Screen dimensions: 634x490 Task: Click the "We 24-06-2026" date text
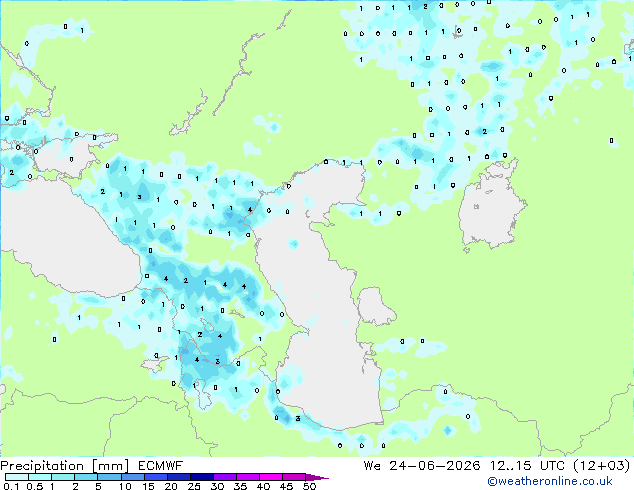(x=421, y=466)
